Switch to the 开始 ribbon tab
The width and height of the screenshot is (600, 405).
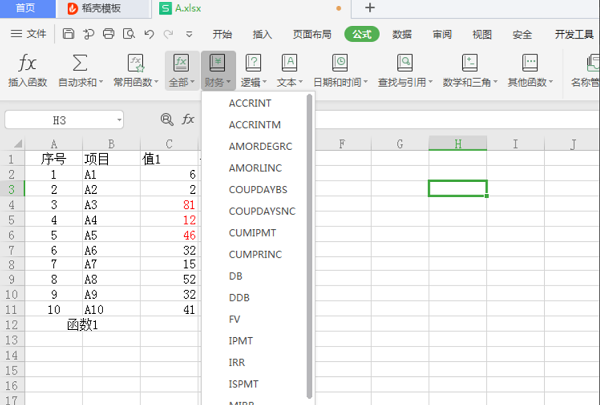click(222, 34)
